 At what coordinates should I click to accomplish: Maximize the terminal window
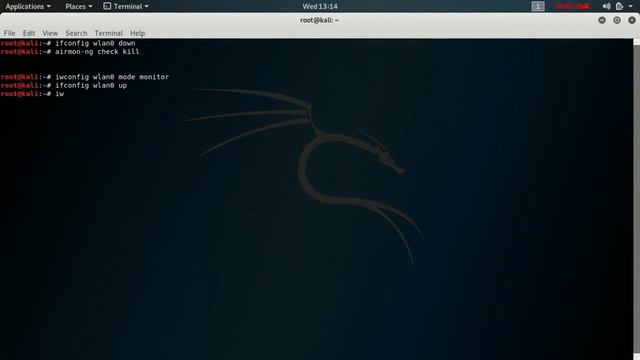pos(617,20)
